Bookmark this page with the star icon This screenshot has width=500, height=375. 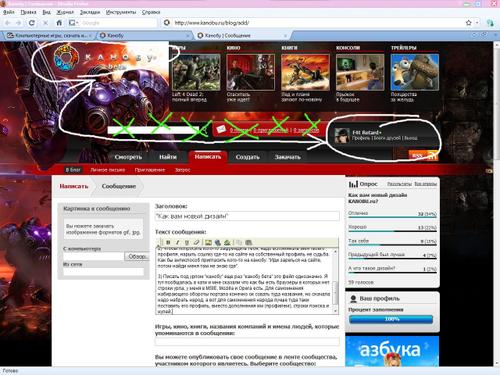click(x=468, y=23)
